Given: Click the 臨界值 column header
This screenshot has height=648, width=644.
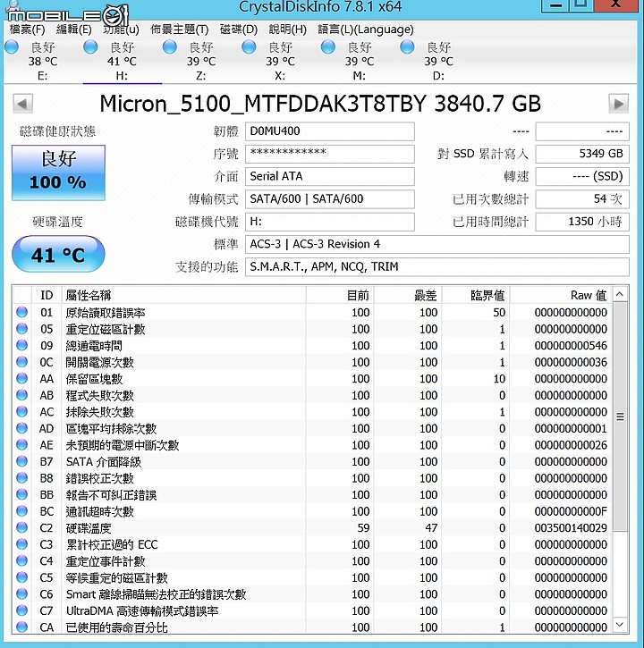Looking at the screenshot, I should 476,295.
